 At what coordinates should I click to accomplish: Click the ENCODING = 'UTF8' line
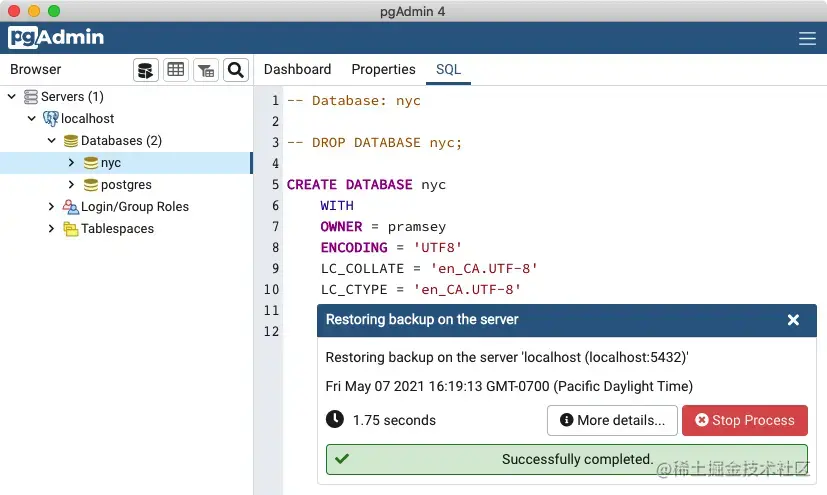tap(391, 248)
